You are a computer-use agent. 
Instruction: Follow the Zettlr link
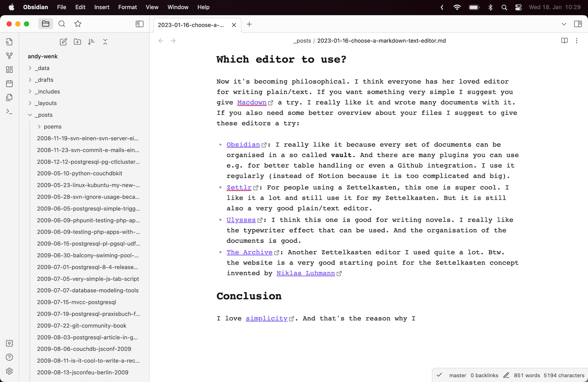(239, 188)
